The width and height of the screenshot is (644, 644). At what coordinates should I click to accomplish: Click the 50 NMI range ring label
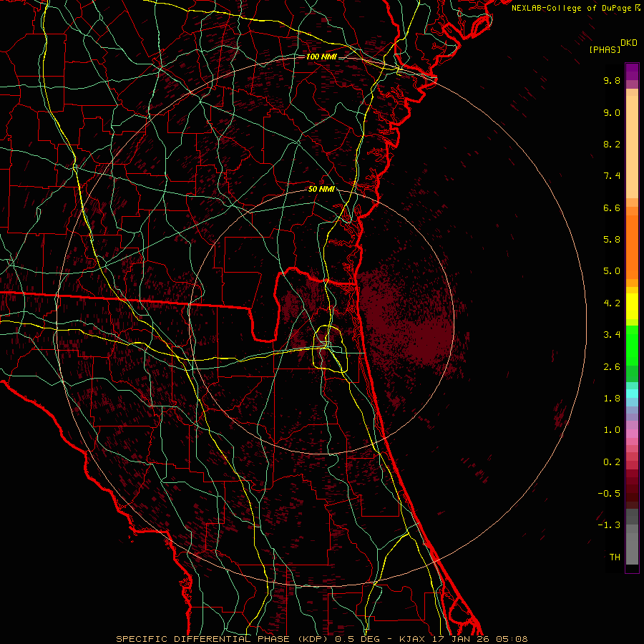point(321,190)
